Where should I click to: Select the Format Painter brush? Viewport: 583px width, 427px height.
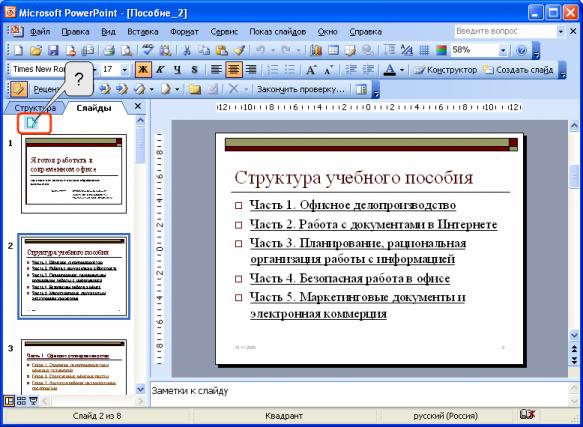tap(239, 50)
